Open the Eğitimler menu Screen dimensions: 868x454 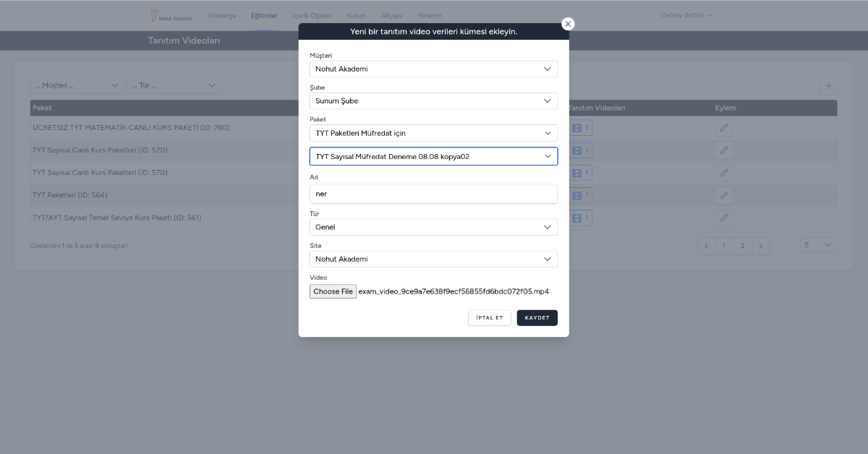264,16
